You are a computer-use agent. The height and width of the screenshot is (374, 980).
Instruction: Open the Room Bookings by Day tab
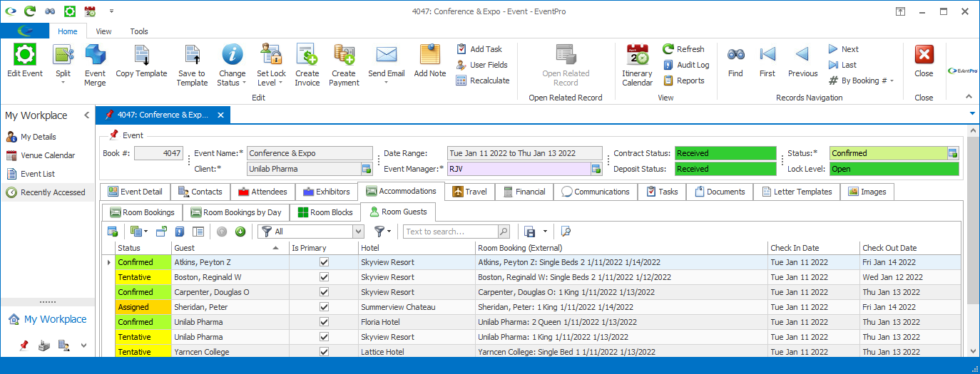tap(236, 212)
